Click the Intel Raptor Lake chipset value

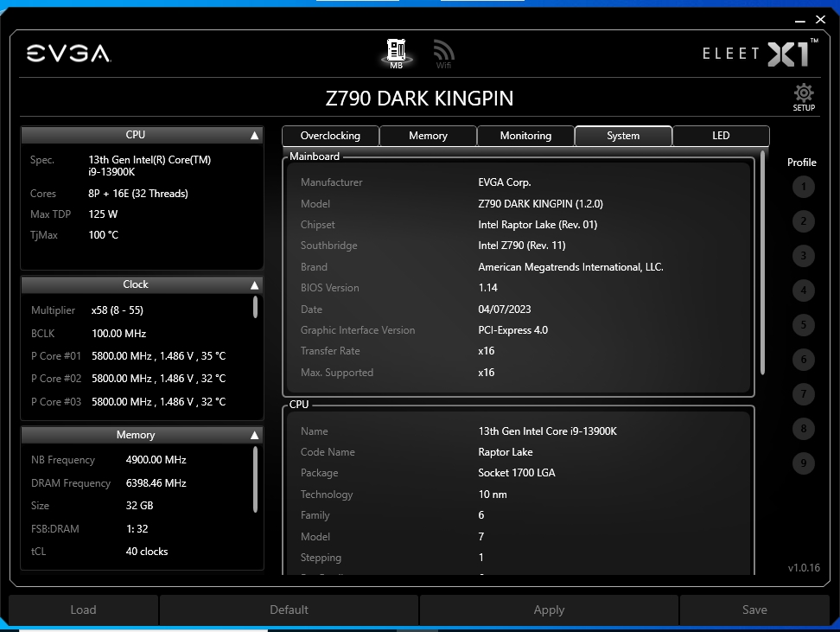[x=538, y=225]
